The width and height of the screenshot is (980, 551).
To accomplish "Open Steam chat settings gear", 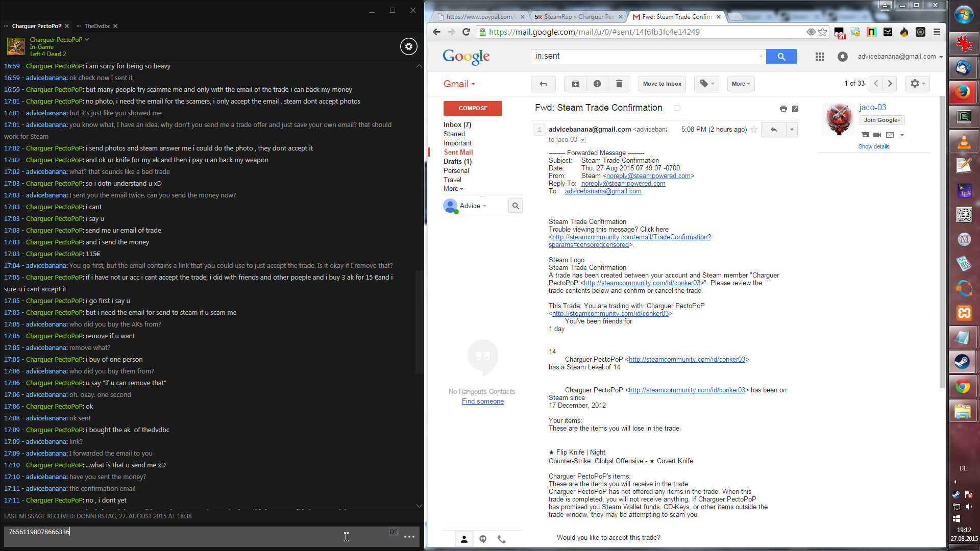I will pyautogui.click(x=408, y=46).
